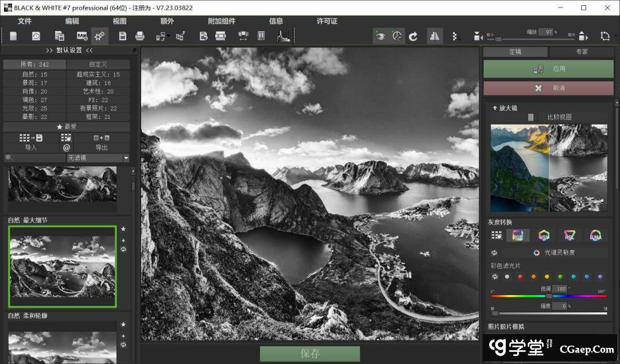Open the 文件 menu
Image resolution: width=620 pixels, height=364 pixels.
(x=25, y=21)
